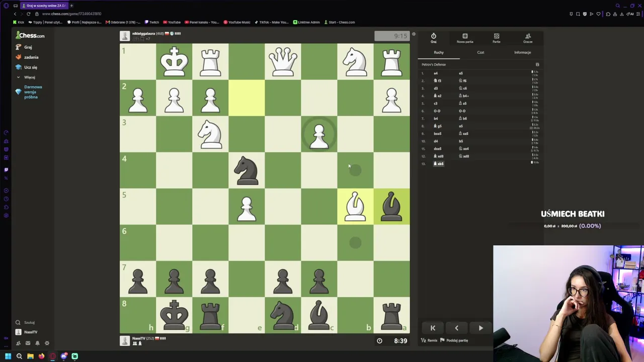The width and height of the screenshot is (644, 362).
Task: Open the Partie games tab
Action: coord(497,38)
